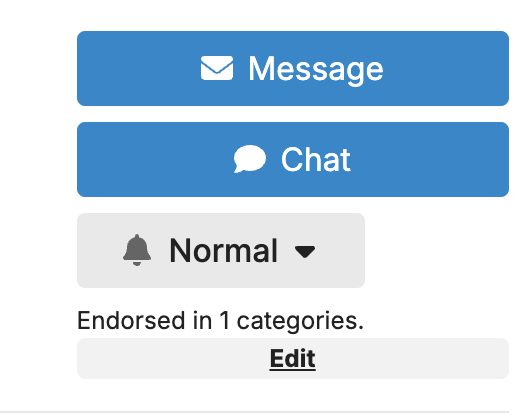Image resolution: width=530 pixels, height=416 pixels.
Task: Click the caret arrow beside Normal
Action: 305,251
